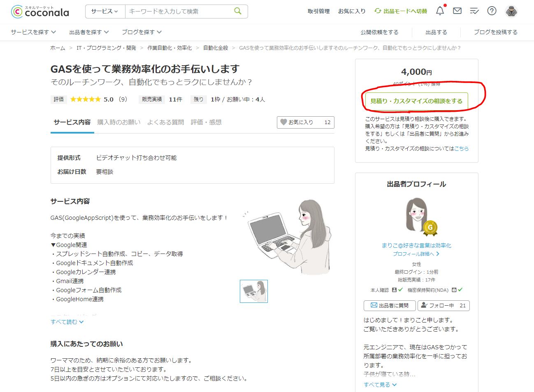Click the five-star rating display

point(85,99)
